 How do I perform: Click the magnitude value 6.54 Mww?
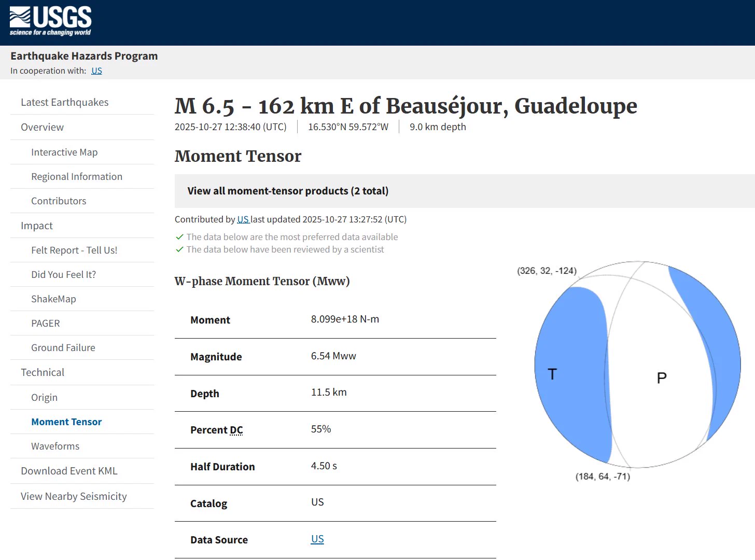[333, 356]
